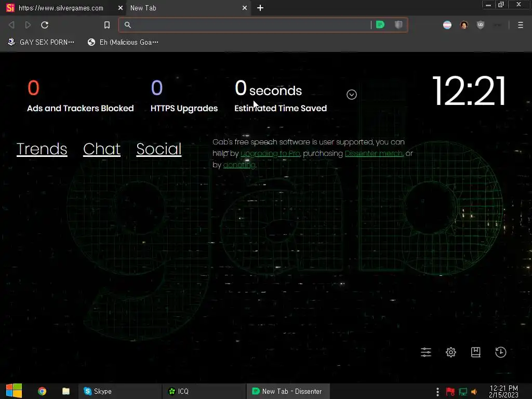Switch to ICQ in the taskbar

tap(204, 391)
